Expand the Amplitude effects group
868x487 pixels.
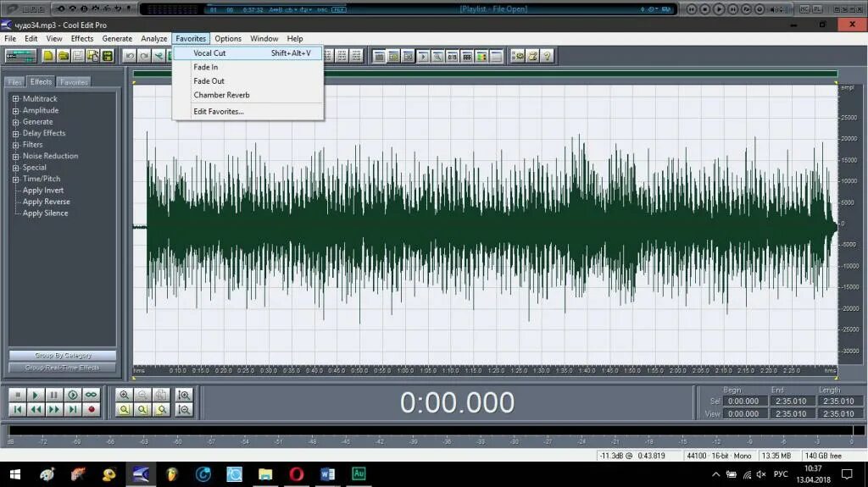coord(15,111)
